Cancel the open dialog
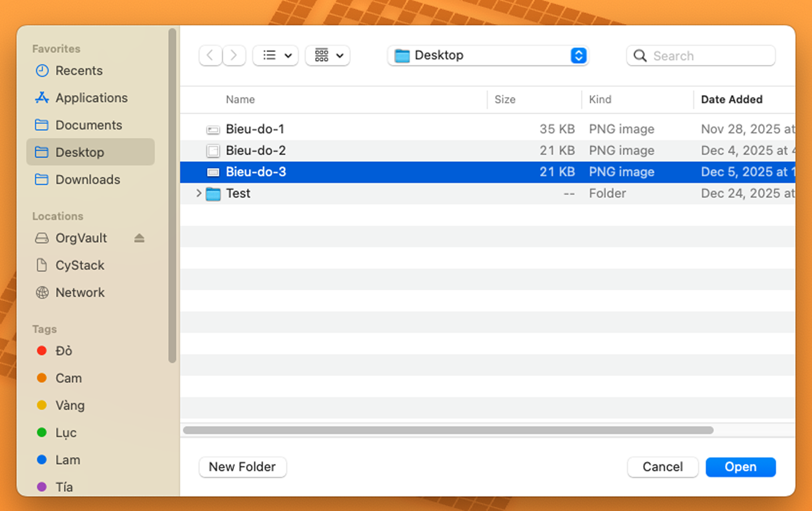 tap(663, 467)
